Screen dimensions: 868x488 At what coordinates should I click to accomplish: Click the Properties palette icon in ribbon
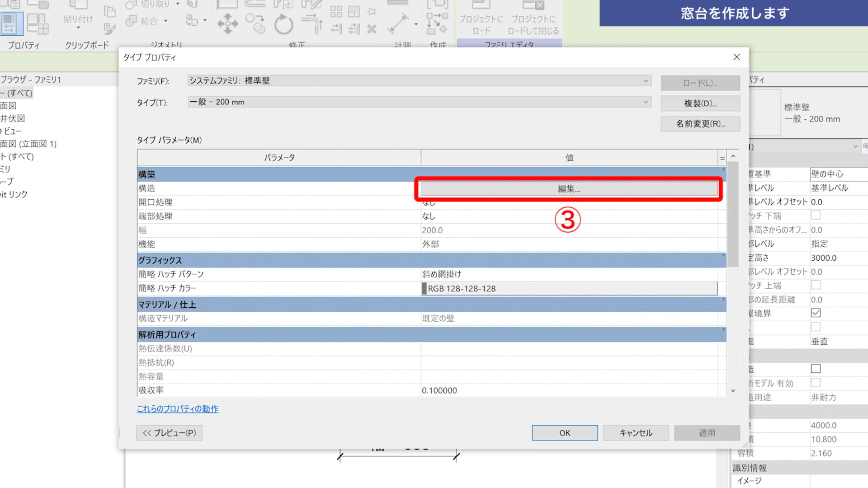[11, 23]
